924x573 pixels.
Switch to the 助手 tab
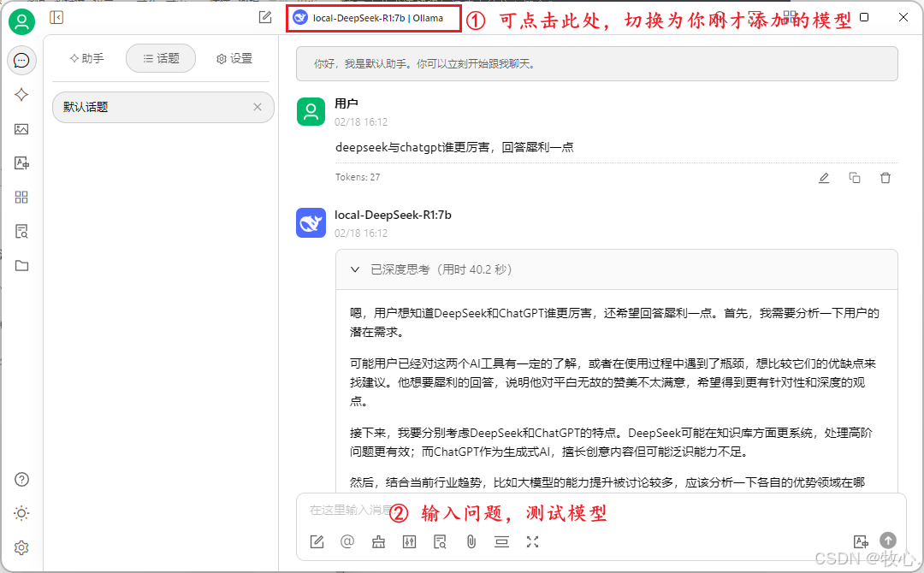tap(86, 58)
